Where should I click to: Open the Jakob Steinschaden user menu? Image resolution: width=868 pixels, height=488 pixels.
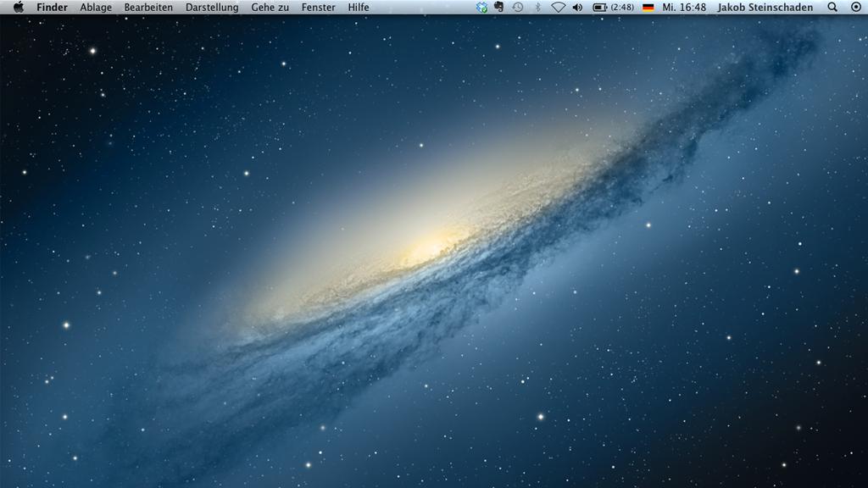pos(765,7)
